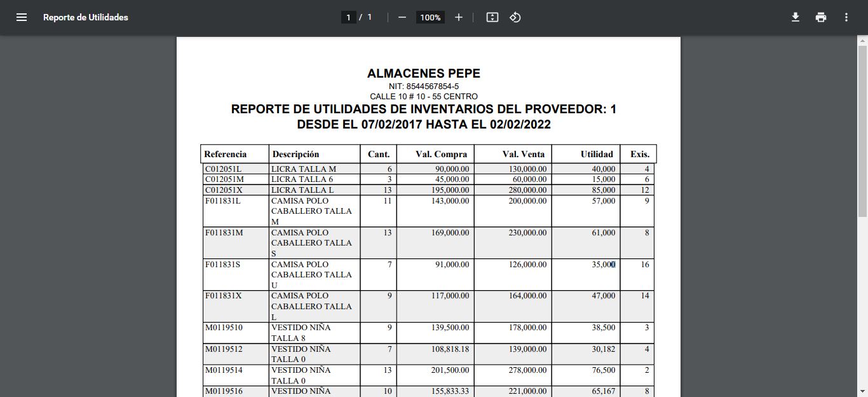Click the scrollbar down arrow
The image size is (868, 397).
863,392
